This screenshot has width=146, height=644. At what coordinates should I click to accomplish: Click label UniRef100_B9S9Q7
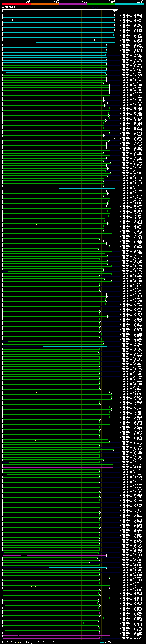click(x=131, y=206)
